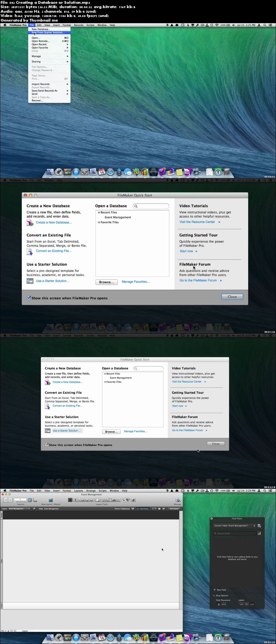
Task: Expand Open Recent submenu in File menu
Action: coord(50,44)
